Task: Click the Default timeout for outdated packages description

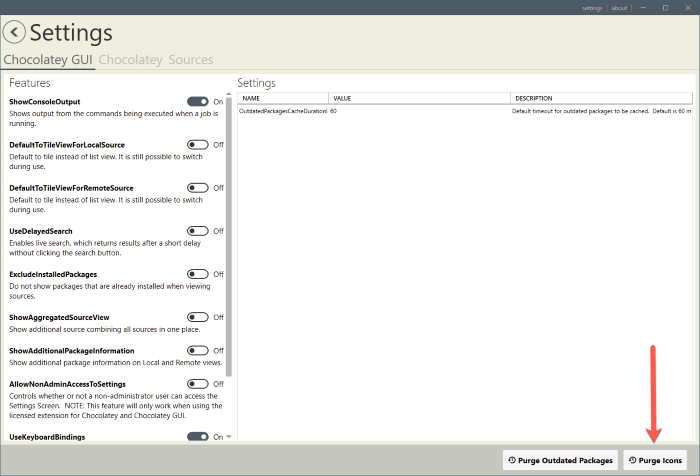Action: 601,111
